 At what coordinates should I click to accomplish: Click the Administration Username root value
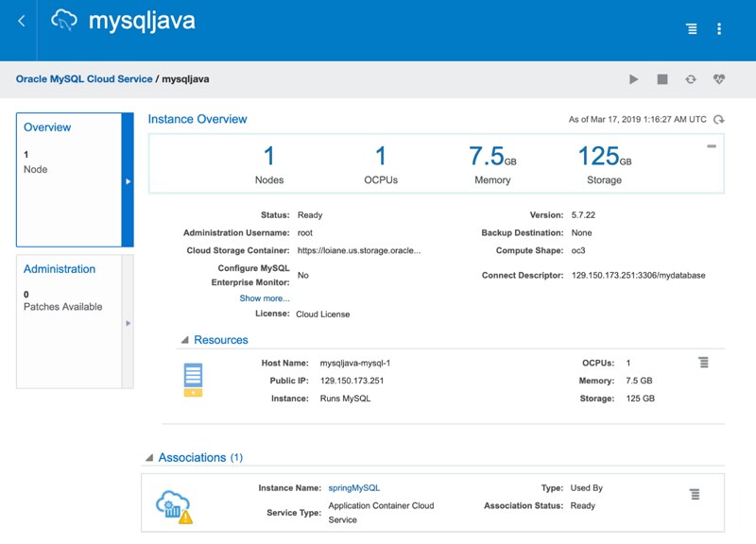click(x=304, y=232)
